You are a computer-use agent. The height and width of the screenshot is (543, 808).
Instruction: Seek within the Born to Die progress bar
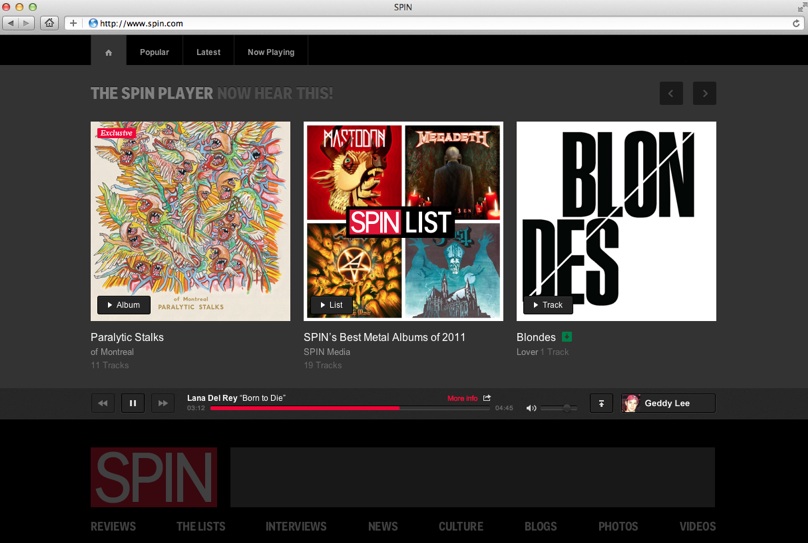350,408
